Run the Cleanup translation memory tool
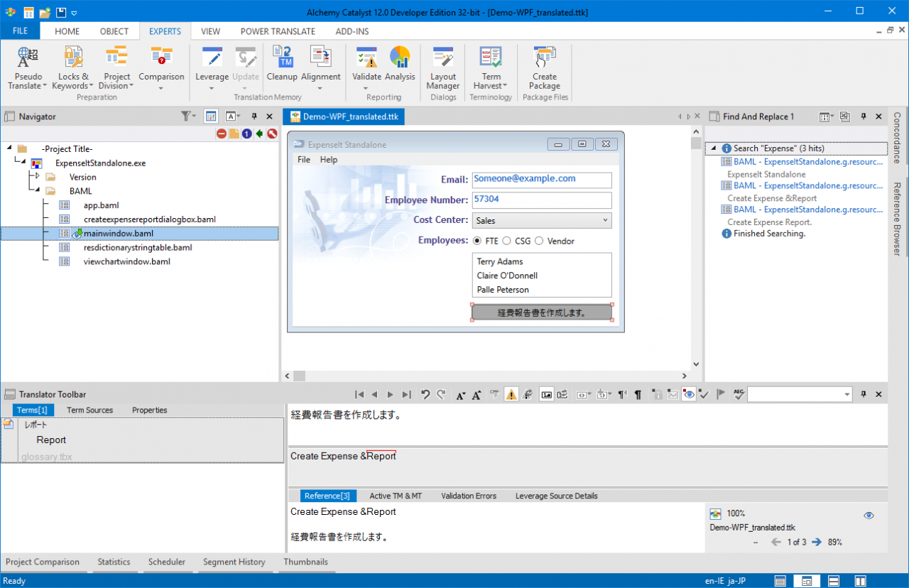909x588 pixels. [x=282, y=58]
